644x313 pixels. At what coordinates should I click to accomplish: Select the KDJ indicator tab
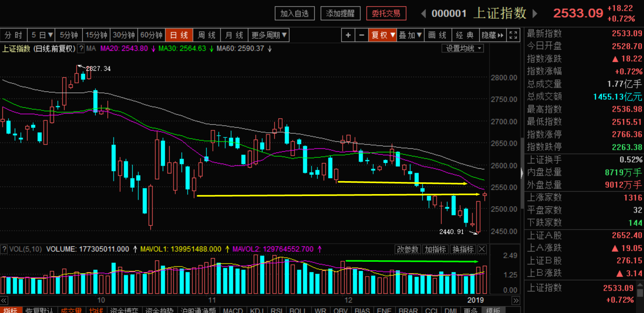point(257,310)
